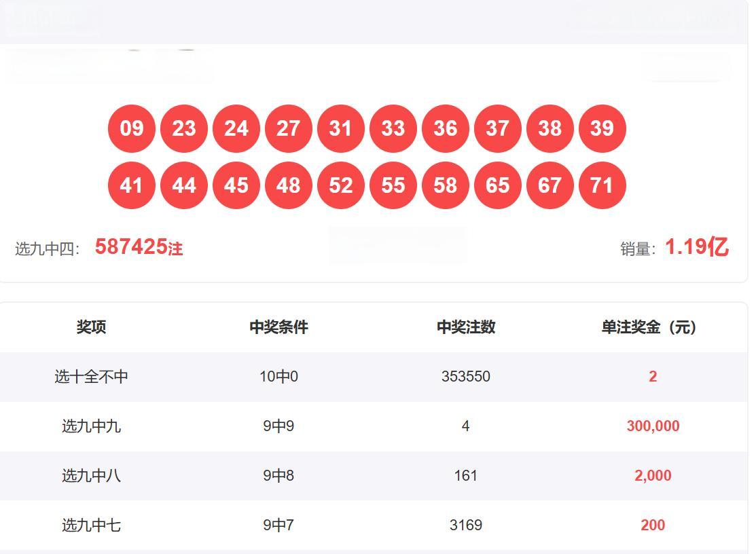Image resolution: width=756 pixels, height=554 pixels.
Task: Click the 中奖条件 column header
Action: 278,327
